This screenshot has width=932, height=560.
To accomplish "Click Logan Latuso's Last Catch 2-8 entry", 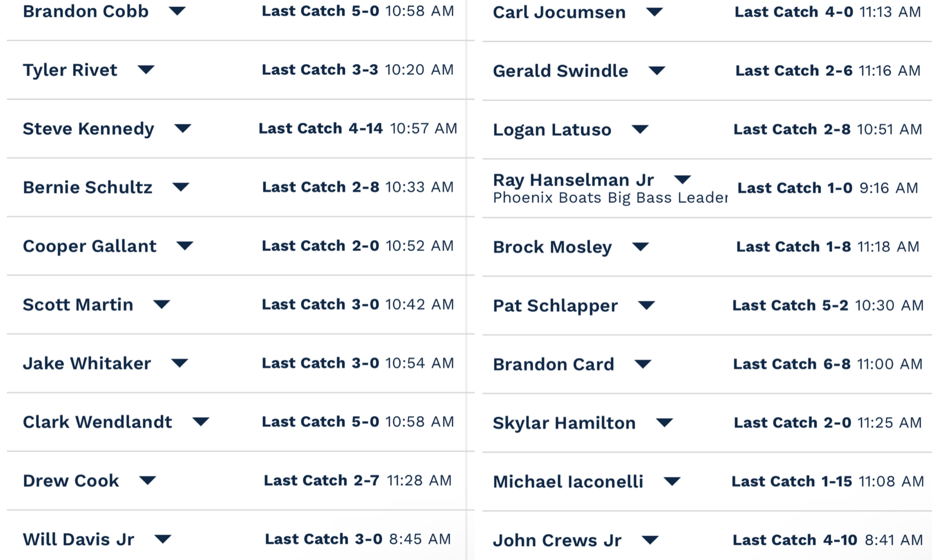I will pyautogui.click(x=792, y=129).
